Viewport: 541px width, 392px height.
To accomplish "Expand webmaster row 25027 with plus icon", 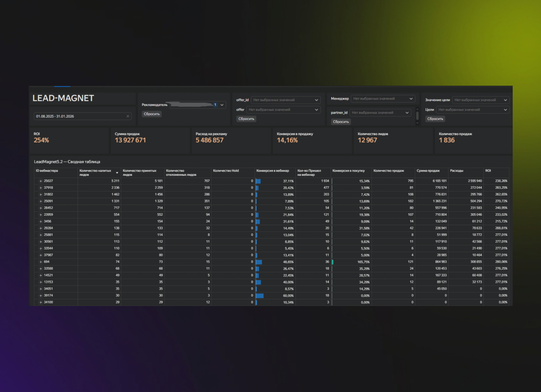I will (x=41, y=181).
